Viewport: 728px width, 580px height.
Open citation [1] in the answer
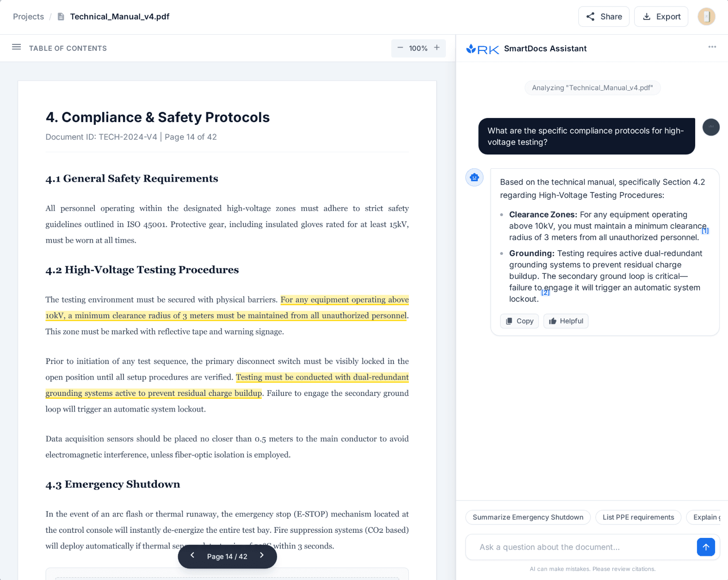(x=705, y=231)
